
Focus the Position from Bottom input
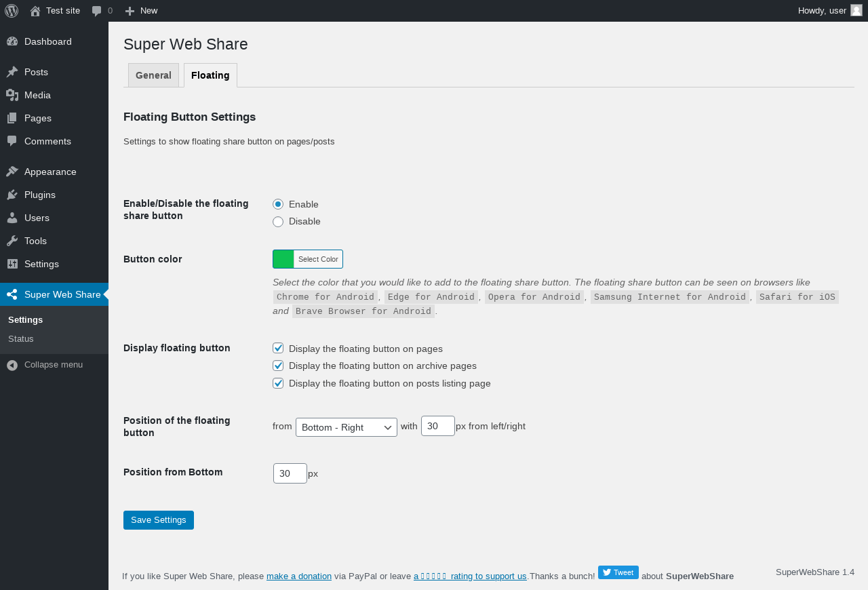(x=290, y=473)
